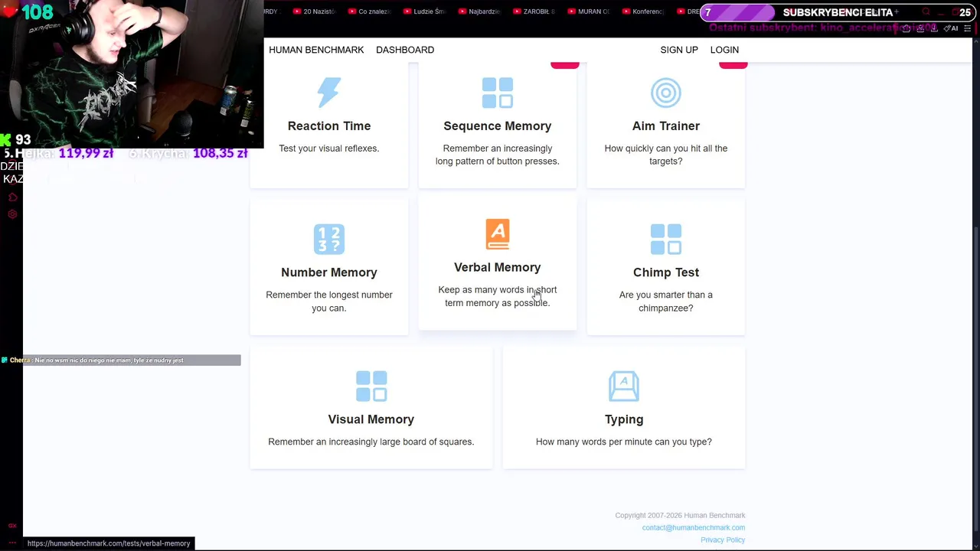980x551 pixels.
Task: Click 'Remember an increasingly large board of squares.'
Action: pyautogui.click(x=371, y=442)
